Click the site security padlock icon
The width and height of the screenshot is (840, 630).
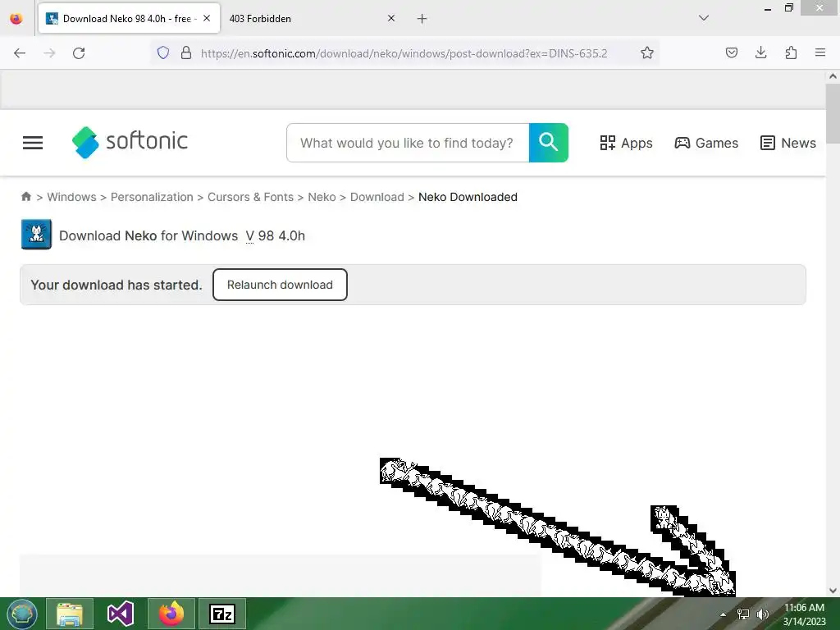[x=186, y=52]
